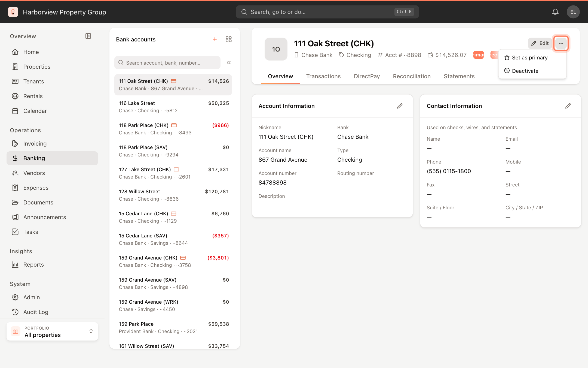Select 118 Park Place (CHK) account
The height and width of the screenshot is (368, 588).
click(173, 129)
